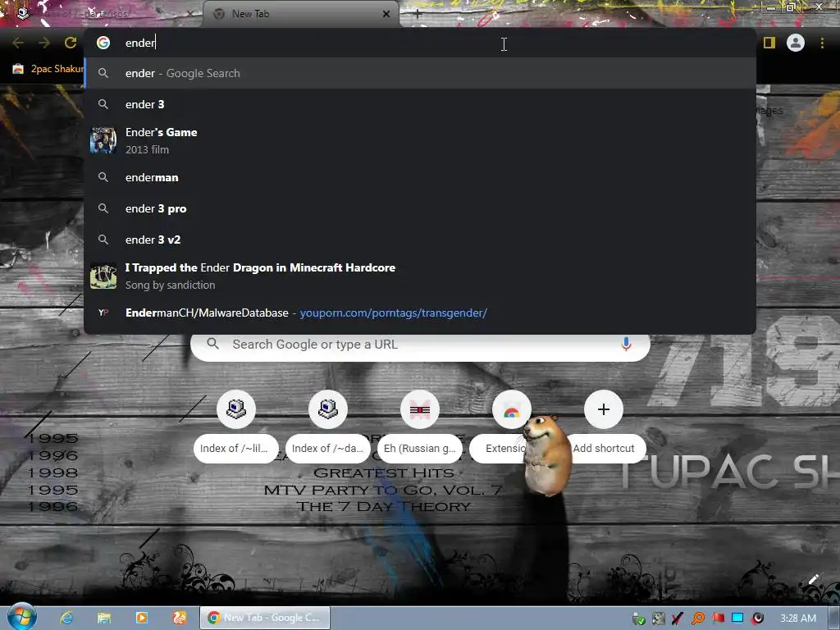
Task: Pick 'I Trapped the Ender Dragon' song suggestion
Action: tap(419, 276)
